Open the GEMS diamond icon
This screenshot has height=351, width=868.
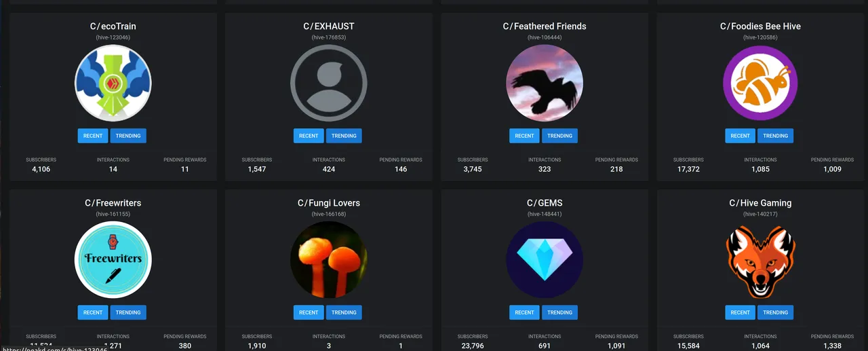click(x=545, y=260)
